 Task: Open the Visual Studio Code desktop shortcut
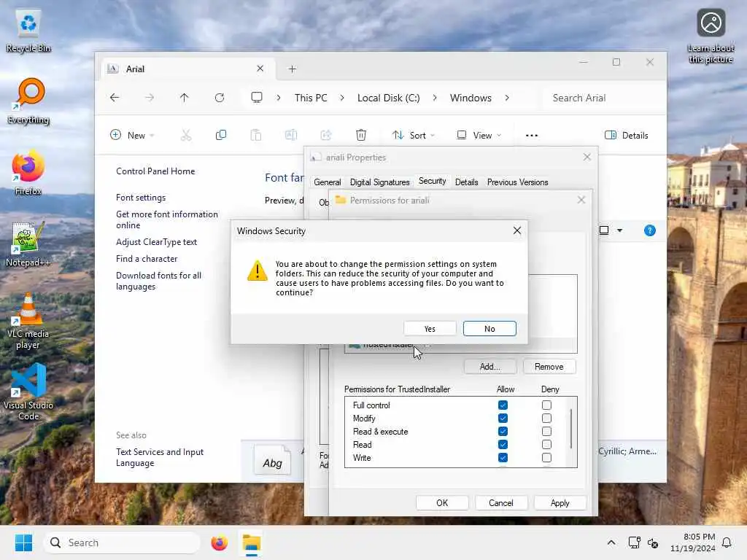pyautogui.click(x=28, y=392)
